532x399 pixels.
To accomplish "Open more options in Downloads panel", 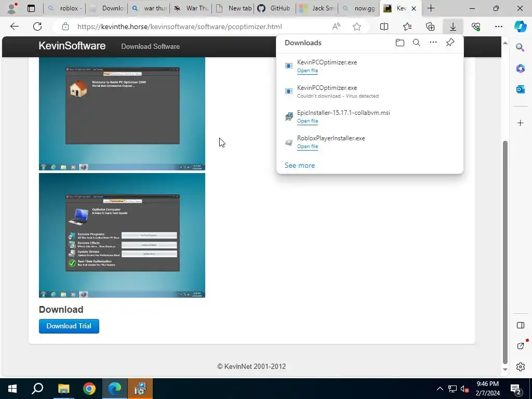I will coord(433,43).
